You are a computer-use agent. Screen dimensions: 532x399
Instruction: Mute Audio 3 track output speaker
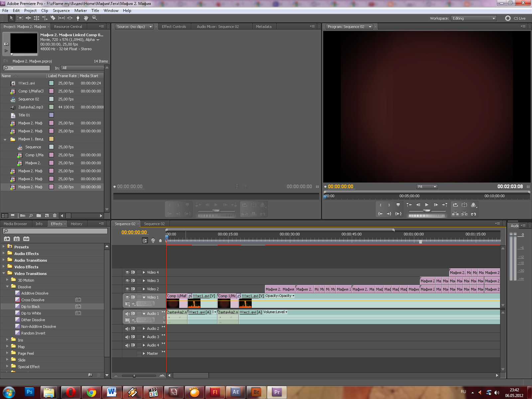[x=127, y=337]
